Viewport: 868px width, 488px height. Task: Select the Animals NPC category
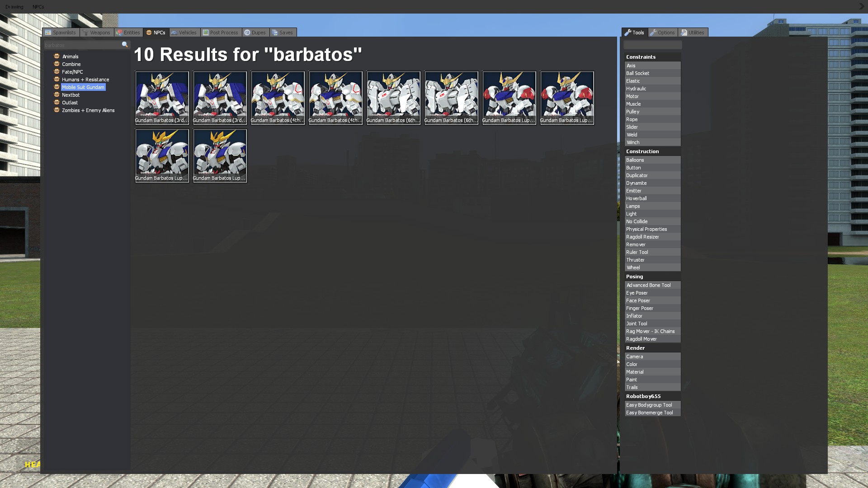click(70, 56)
